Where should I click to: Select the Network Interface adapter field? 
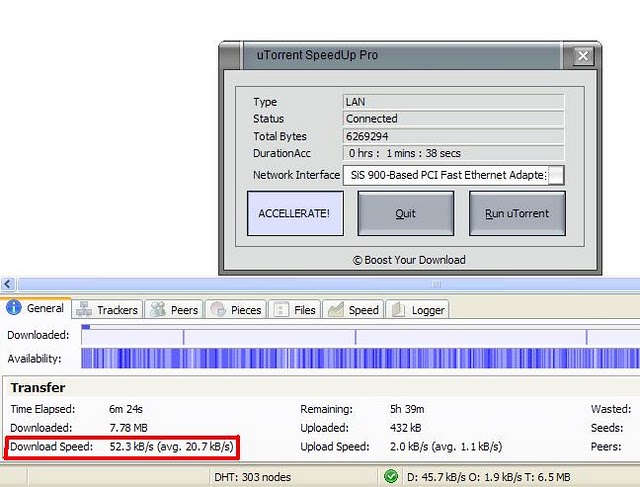(453, 176)
